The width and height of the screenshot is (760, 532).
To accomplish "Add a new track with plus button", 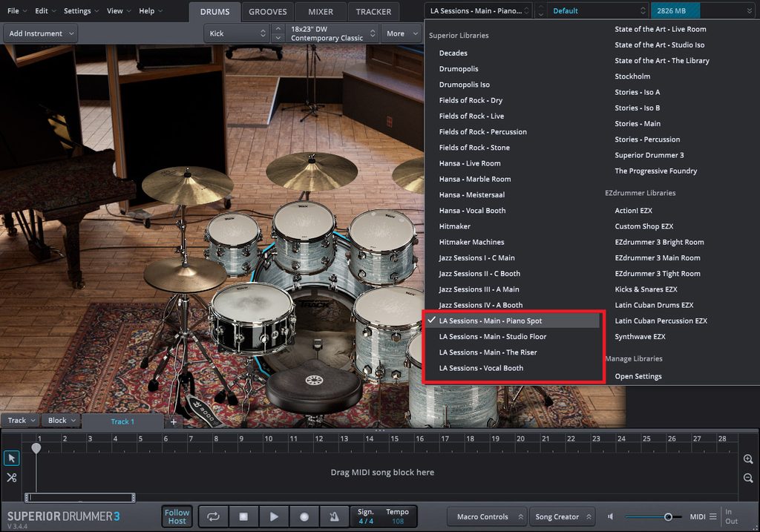I will 174,421.
